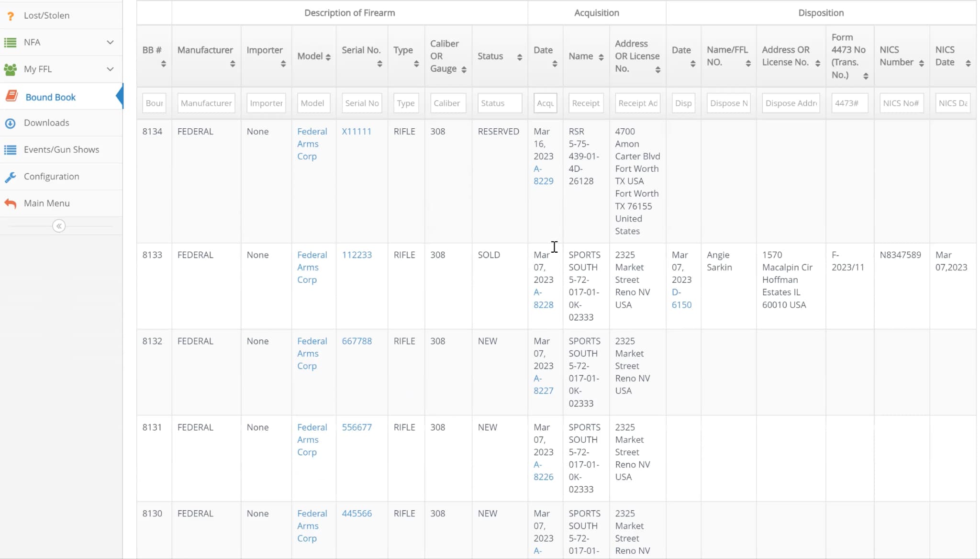The height and width of the screenshot is (559, 980).
Task: Sort by Acquisition Date arrows
Action: click(555, 64)
